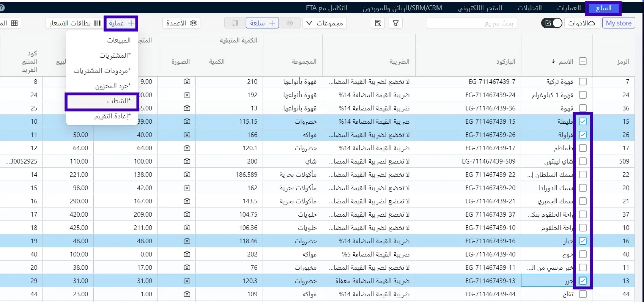Open the عملية operations dropdown
Screen dimensions: 644x302
(121, 23)
